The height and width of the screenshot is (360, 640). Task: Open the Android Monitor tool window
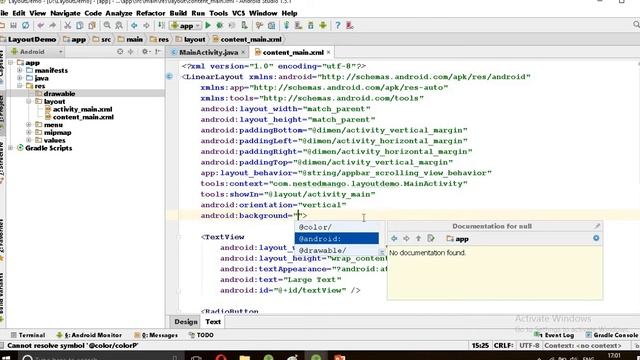(89, 335)
